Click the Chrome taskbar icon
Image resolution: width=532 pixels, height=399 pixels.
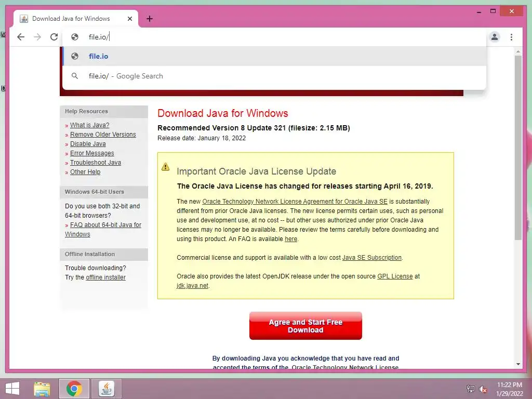[74, 389]
